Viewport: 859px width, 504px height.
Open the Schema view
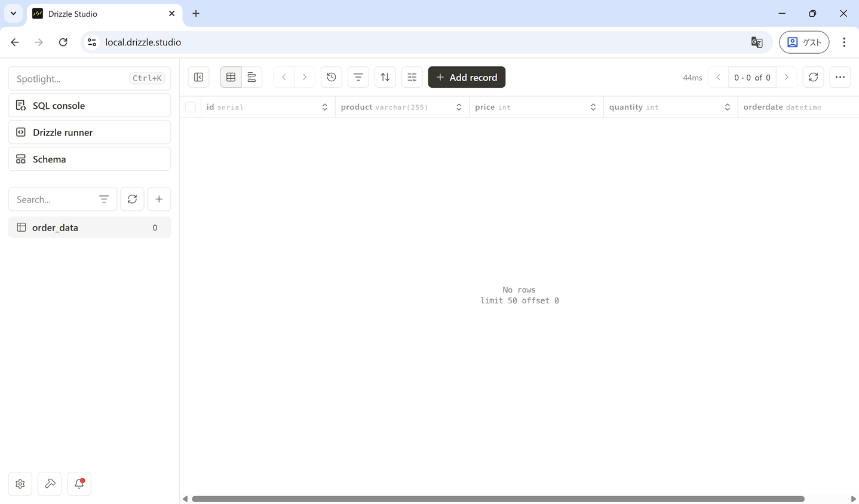pyautogui.click(x=90, y=159)
